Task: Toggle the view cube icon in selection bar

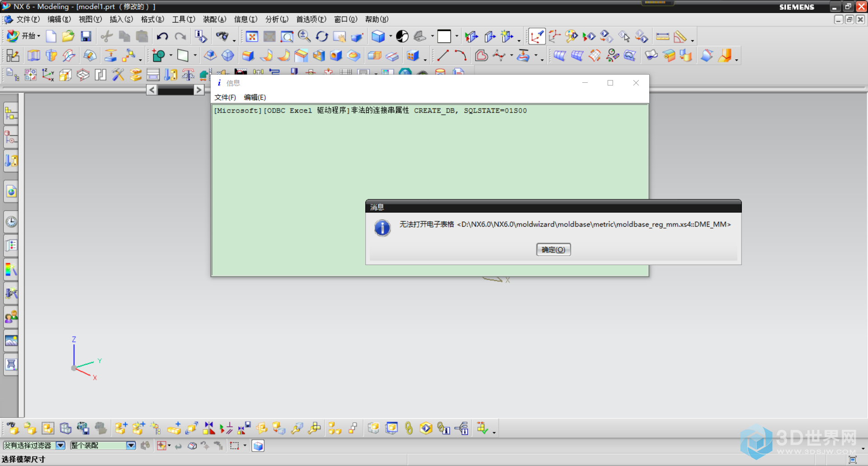Action: (x=258, y=446)
